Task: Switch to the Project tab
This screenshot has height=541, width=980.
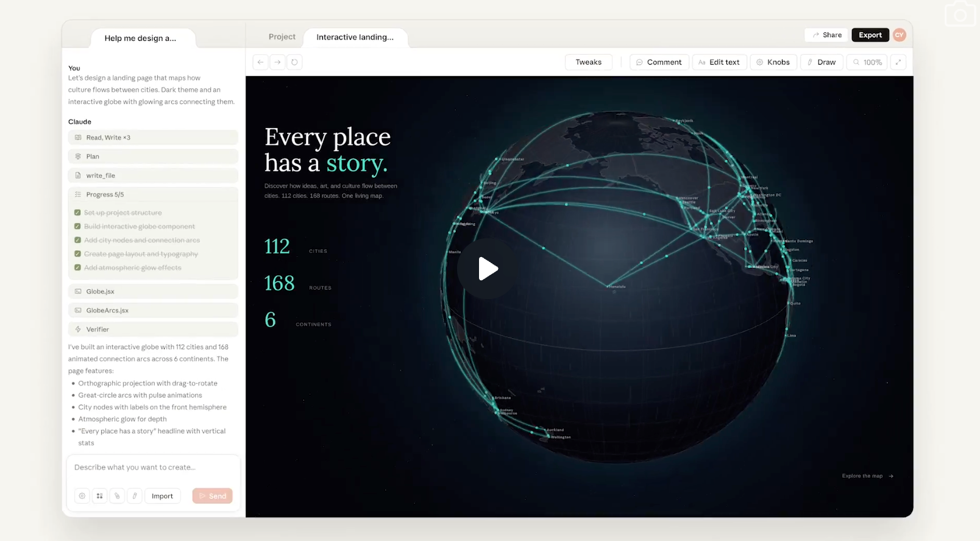Action: tap(282, 37)
